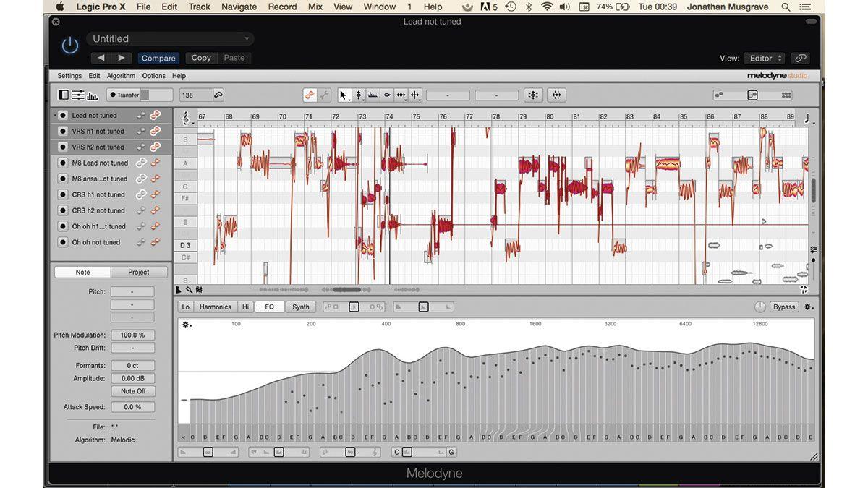This screenshot has width=868, height=488.
Task: Click the Paste button
Action: point(234,58)
